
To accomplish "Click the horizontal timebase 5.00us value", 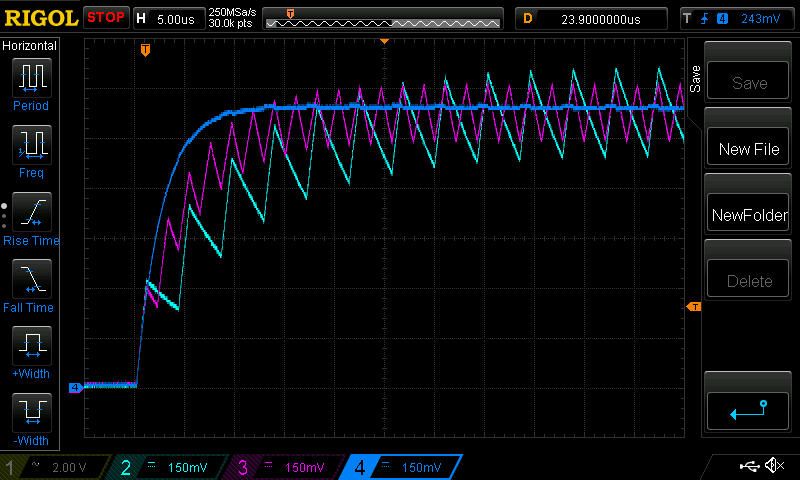I will click(176, 19).
